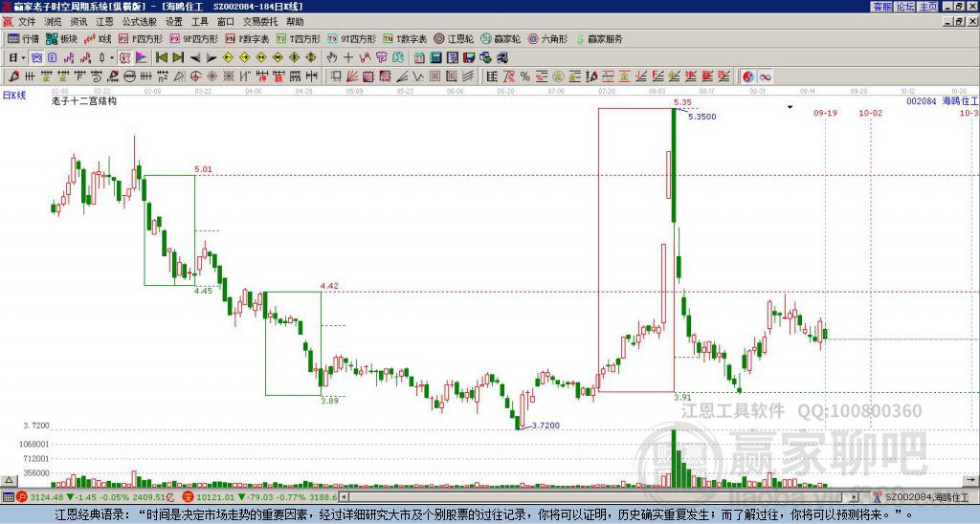Open the 江恩轮 tool
The image size is (980, 524).
[455, 38]
